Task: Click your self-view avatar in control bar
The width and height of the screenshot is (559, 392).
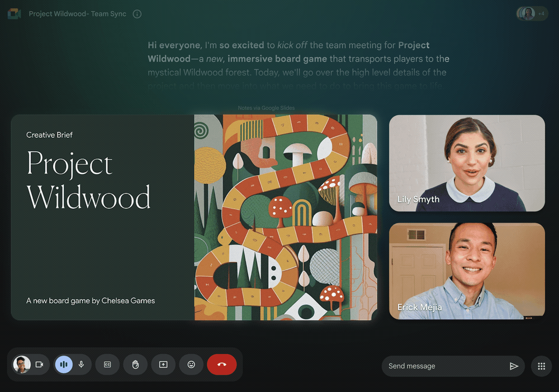Action: point(22,365)
